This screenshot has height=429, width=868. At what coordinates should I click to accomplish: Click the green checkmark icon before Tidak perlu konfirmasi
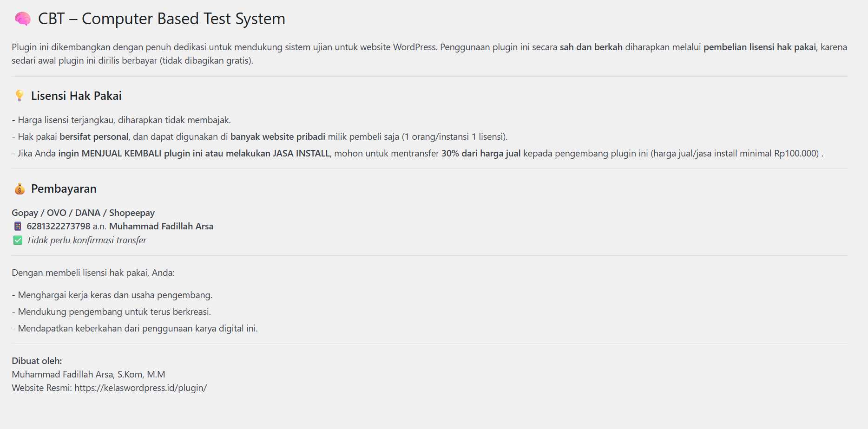[x=18, y=240]
